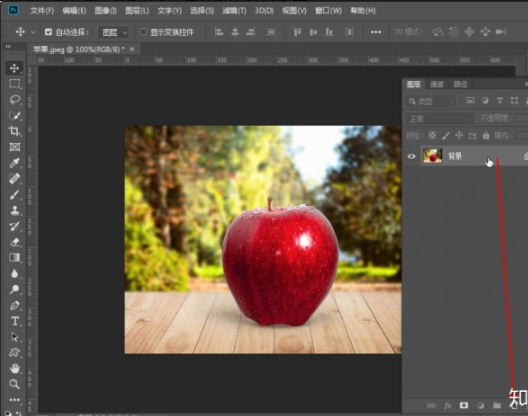Select the Clone Stamp tool
This screenshot has height=416, width=528.
pos(14,211)
